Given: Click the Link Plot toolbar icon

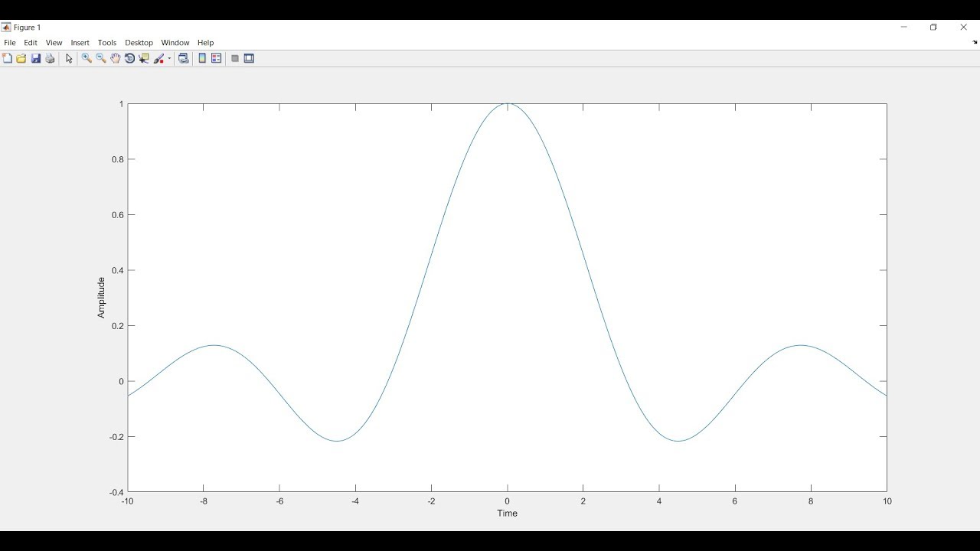Looking at the screenshot, I should pos(184,58).
